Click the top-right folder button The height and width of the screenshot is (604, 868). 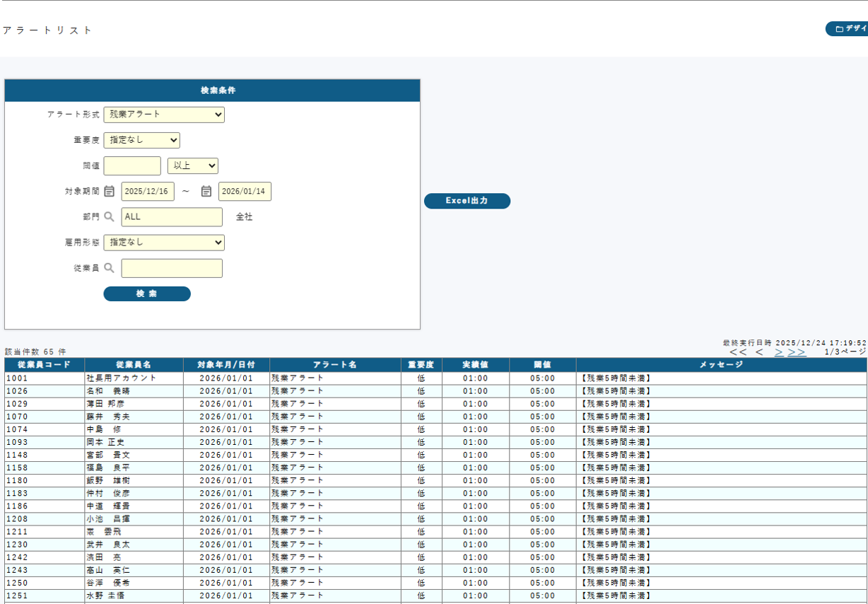click(848, 29)
